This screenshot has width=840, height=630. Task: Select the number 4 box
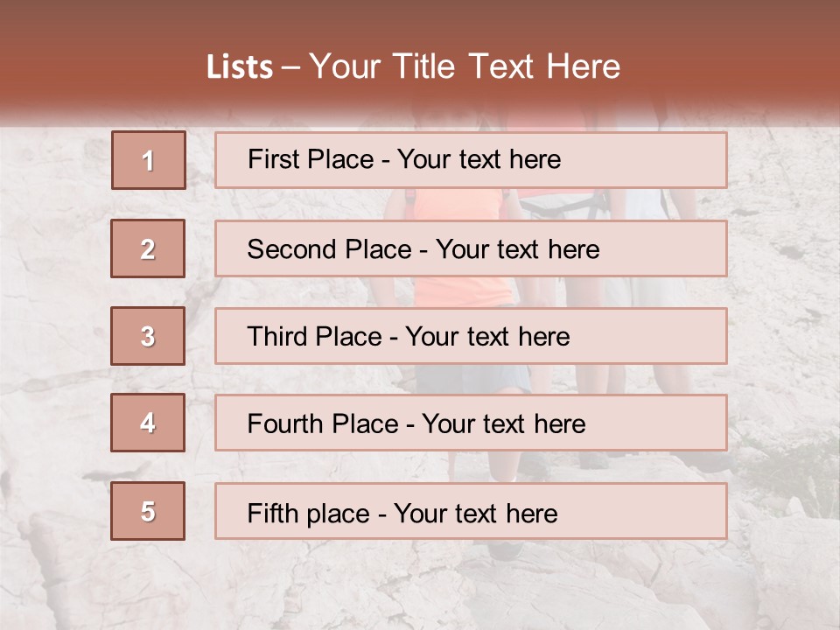(x=148, y=423)
